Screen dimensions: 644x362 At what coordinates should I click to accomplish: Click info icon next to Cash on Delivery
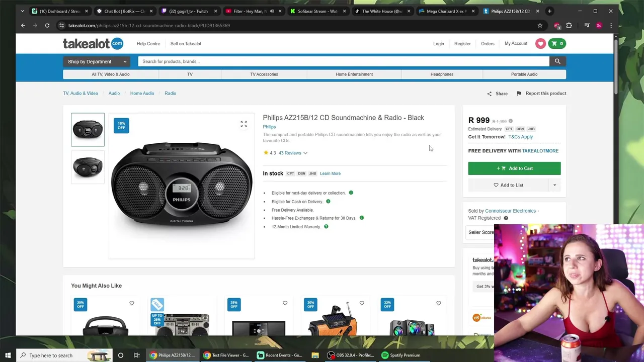(328, 201)
